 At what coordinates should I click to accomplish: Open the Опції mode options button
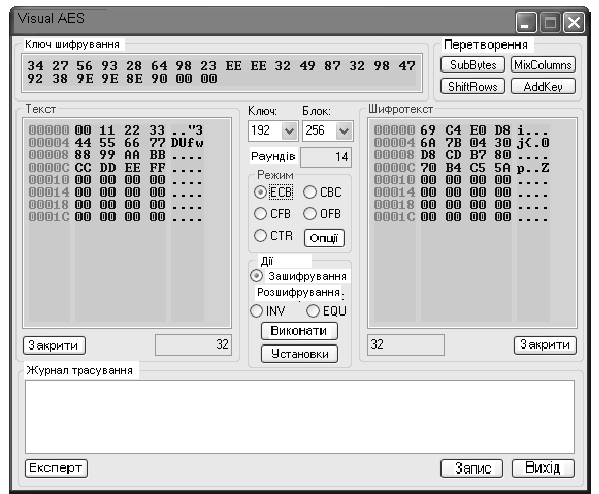pyautogui.click(x=324, y=238)
